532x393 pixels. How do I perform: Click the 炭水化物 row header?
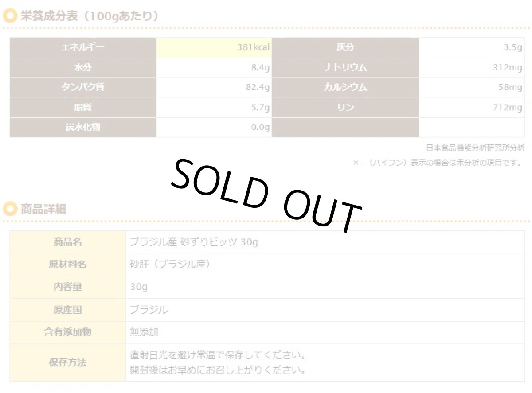83,127
